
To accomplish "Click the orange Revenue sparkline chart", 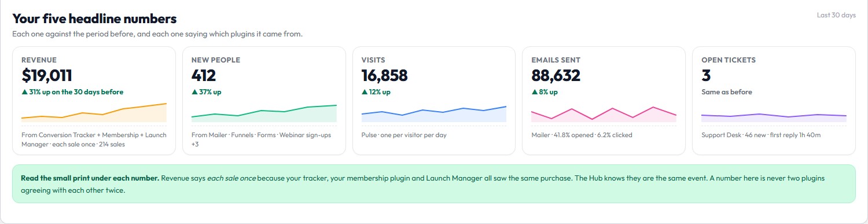I will (94, 112).
